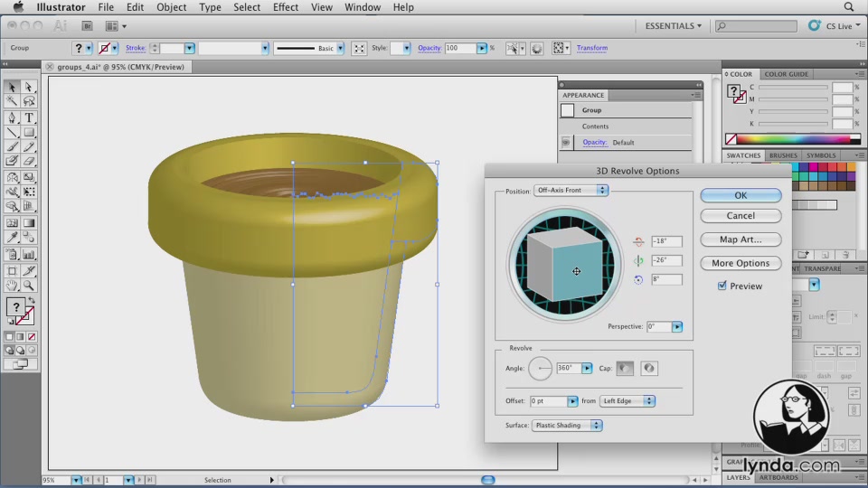
Task: Select the Blob Brush tool
Action: pos(12,161)
